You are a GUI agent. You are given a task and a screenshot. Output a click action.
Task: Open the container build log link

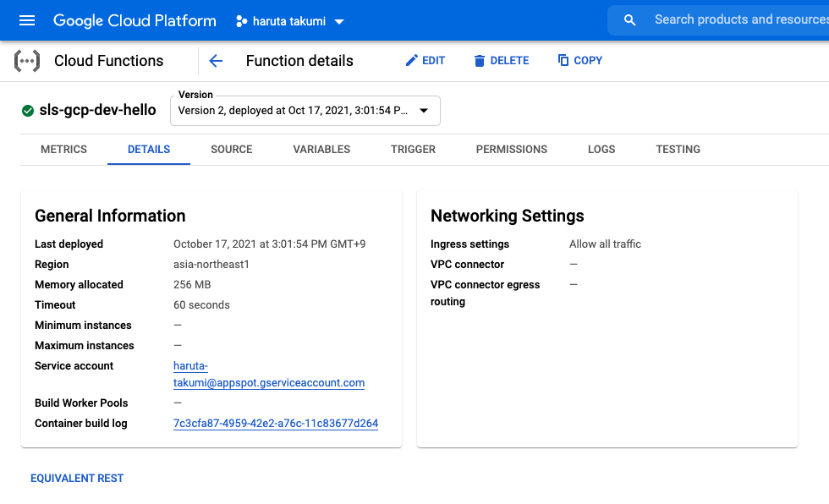point(276,423)
